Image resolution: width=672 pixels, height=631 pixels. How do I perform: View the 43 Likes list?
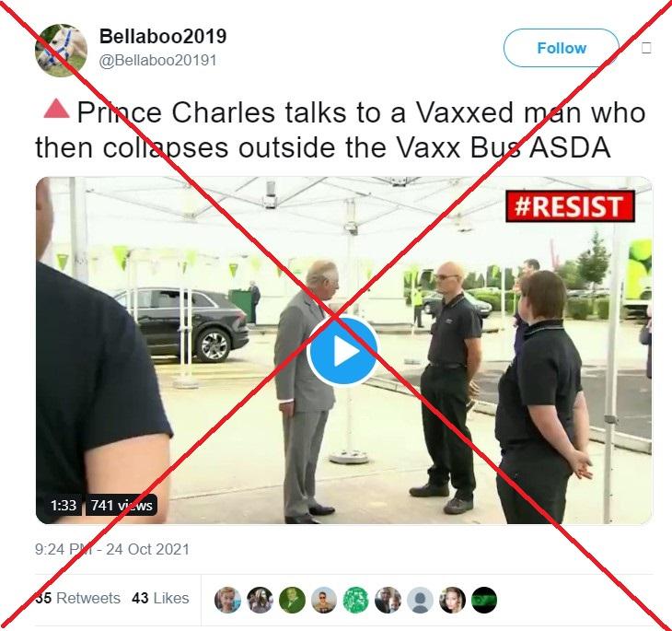pyautogui.click(x=160, y=598)
